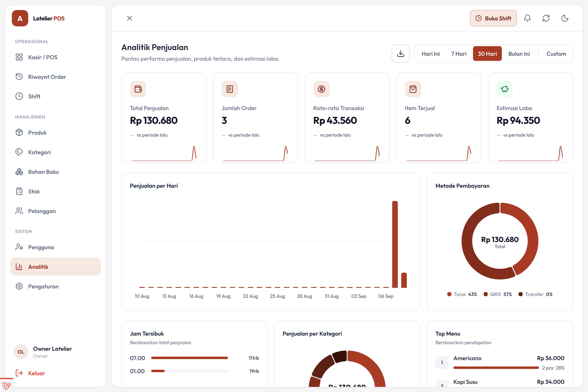Open Riwayat Order page

[x=56, y=77]
